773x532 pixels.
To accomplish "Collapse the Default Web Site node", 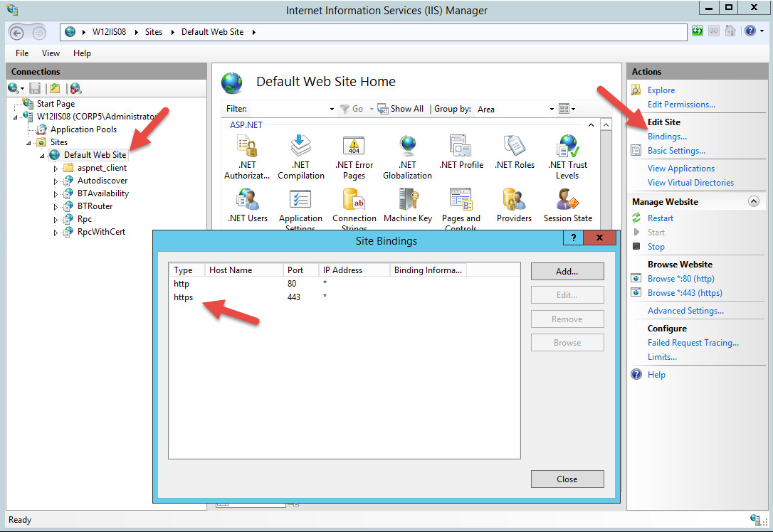I will [x=42, y=156].
